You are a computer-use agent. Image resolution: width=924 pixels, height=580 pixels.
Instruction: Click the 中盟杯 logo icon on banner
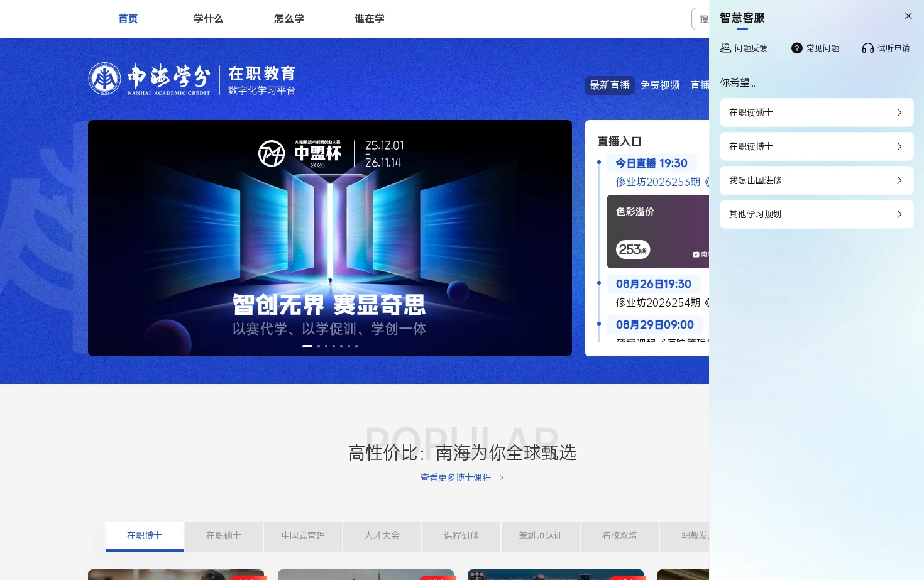pos(272,153)
